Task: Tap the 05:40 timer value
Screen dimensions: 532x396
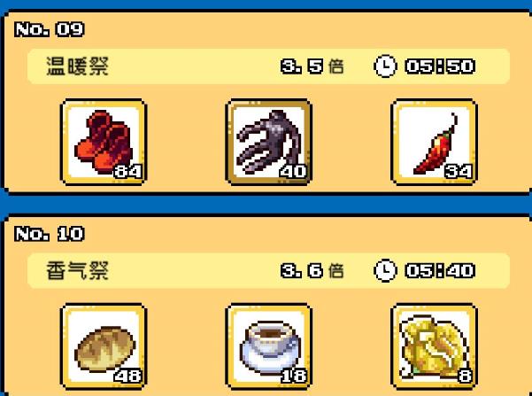Action: (440, 271)
